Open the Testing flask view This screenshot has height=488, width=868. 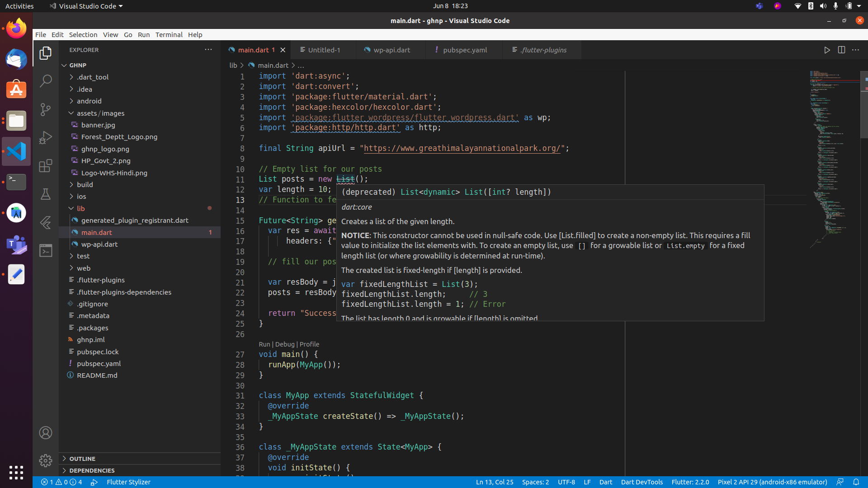click(x=46, y=194)
